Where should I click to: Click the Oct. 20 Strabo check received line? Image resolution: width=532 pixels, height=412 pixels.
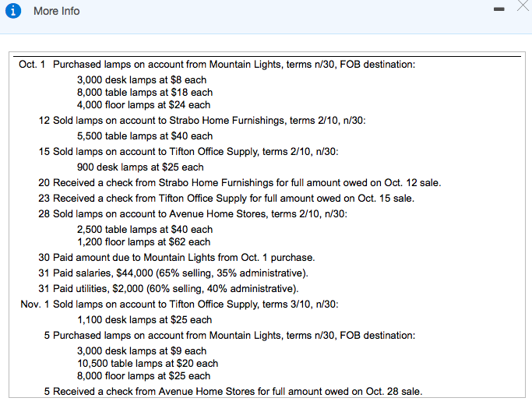click(x=240, y=182)
